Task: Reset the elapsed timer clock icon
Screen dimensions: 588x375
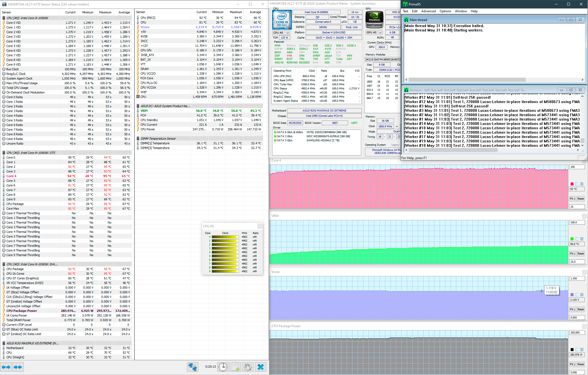Action: [x=223, y=367]
